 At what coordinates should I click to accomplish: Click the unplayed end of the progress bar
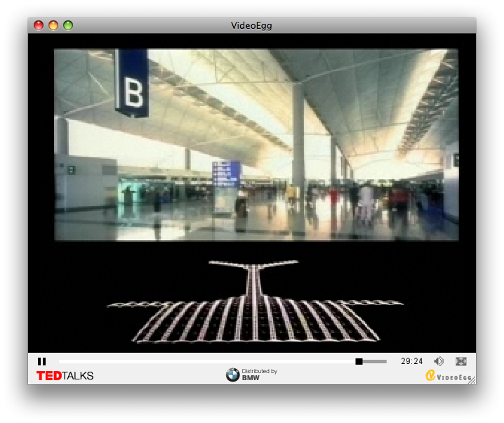(383, 361)
